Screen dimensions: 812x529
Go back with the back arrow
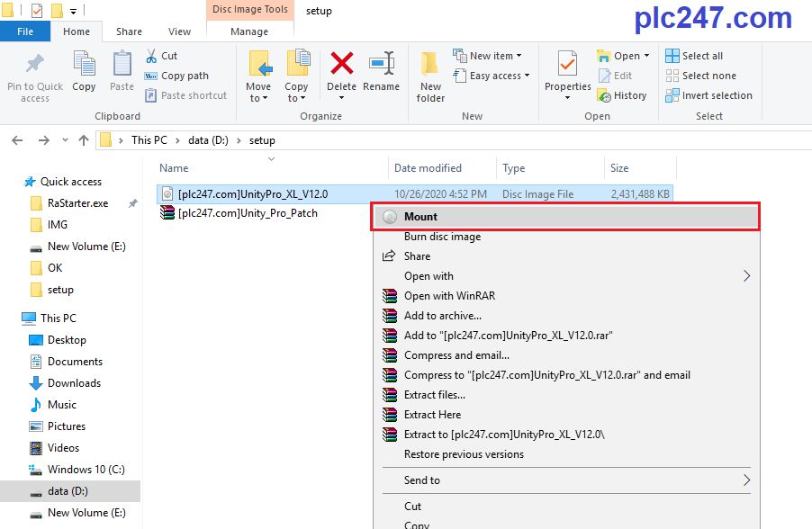pos(17,140)
